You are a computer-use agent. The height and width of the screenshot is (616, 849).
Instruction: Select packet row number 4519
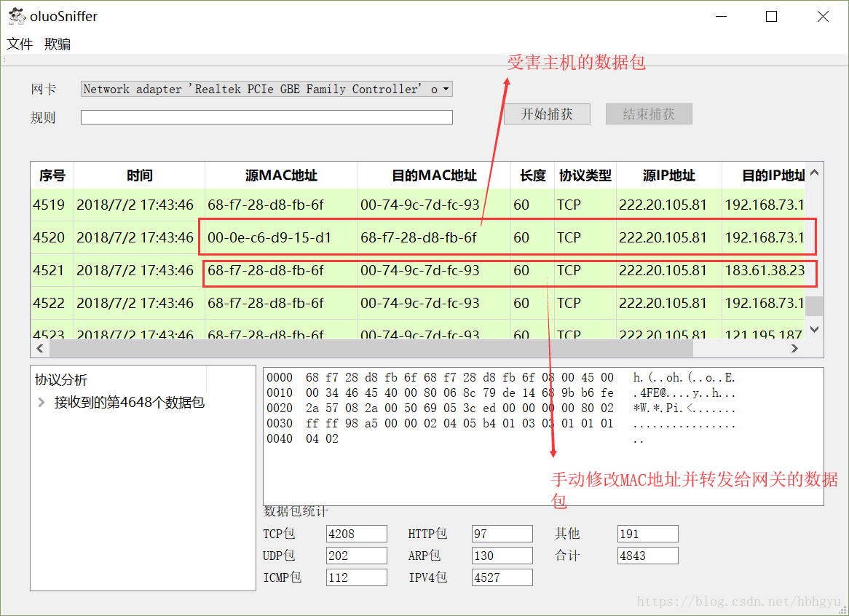[418, 205]
